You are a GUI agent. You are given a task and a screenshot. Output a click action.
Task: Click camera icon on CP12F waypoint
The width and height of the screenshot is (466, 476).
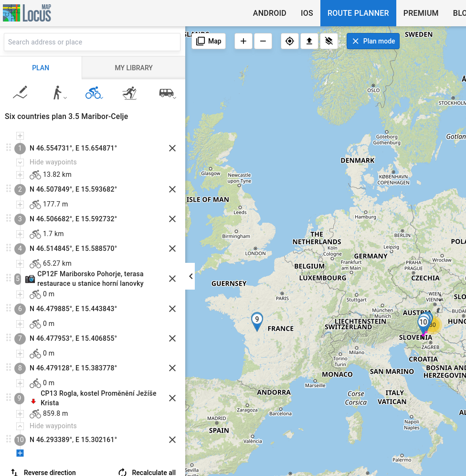click(x=30, y=279)
